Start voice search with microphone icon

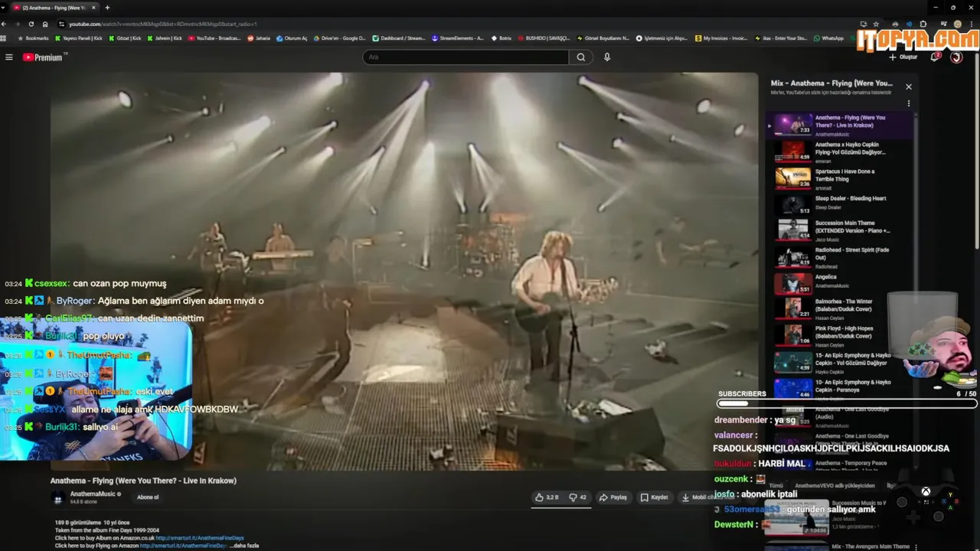tap(607, 57)
